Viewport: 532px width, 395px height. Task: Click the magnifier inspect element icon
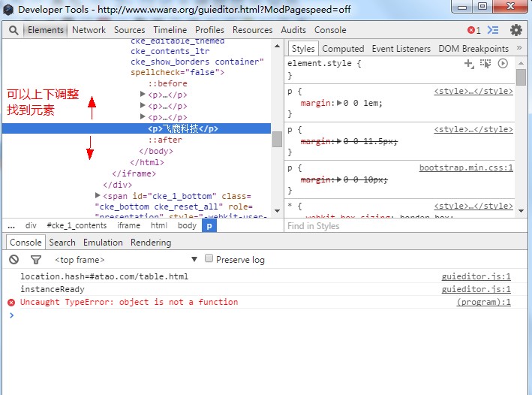(x=14, y=30)
